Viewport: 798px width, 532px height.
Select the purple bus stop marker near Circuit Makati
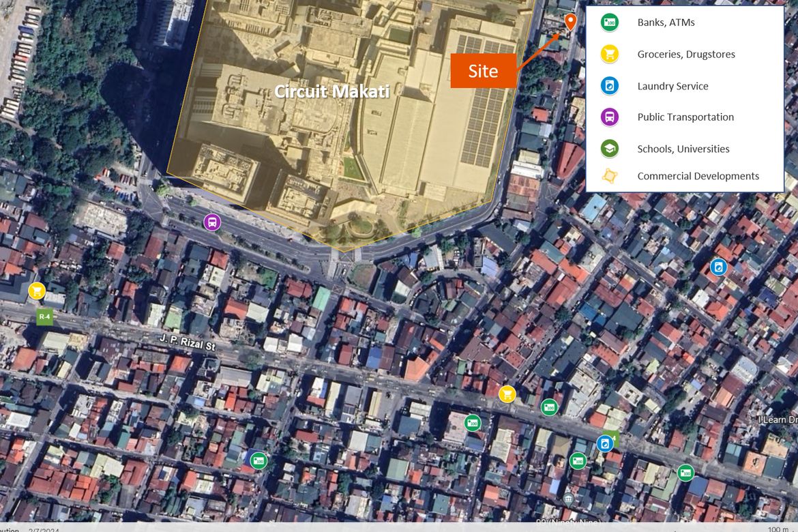[212, 222]
